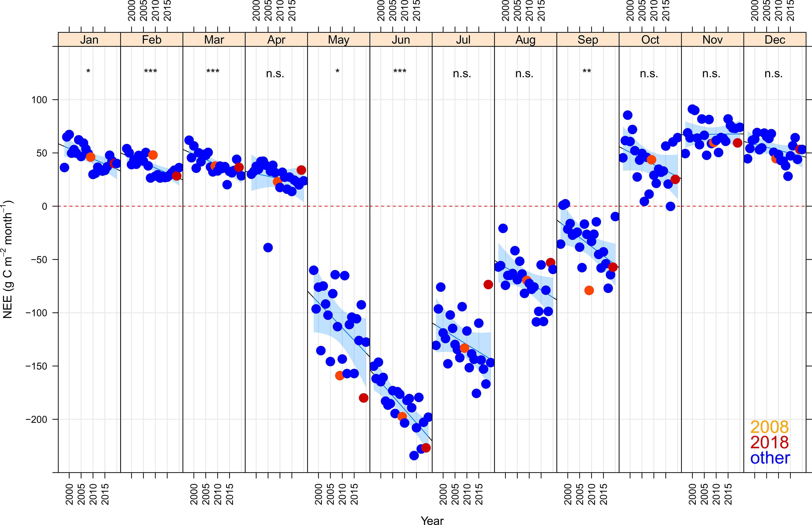Click the triple asterisk in the Feb panel

click(x=151, y=71)
